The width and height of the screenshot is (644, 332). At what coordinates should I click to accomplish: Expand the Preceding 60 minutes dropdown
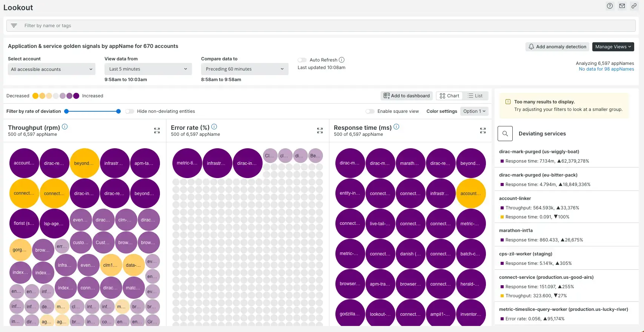click(x=244, y=69)
